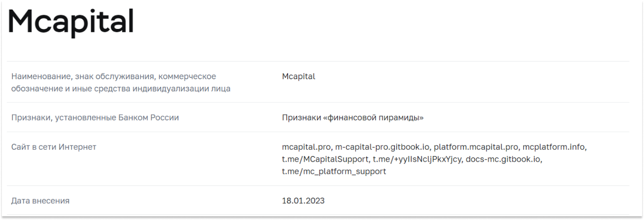644x220 pixels.
Task: Click the 'Признаки, установленные Банком России' label
Action: click(x=95, y=118)
